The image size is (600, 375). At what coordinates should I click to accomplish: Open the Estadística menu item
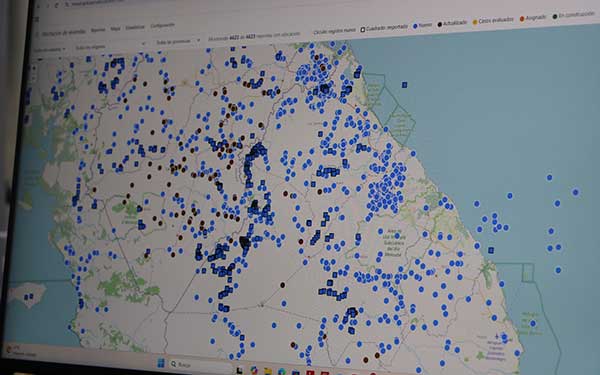click(x=135, y=27)
